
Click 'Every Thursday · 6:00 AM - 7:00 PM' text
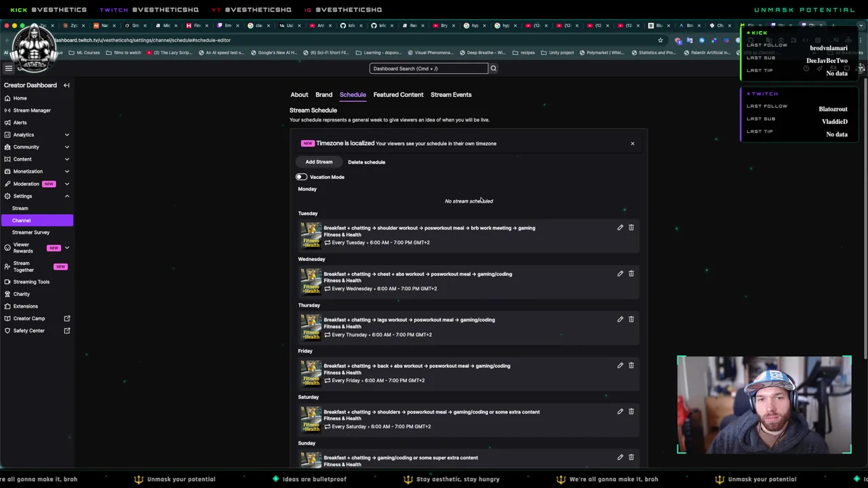coord(381,335)
